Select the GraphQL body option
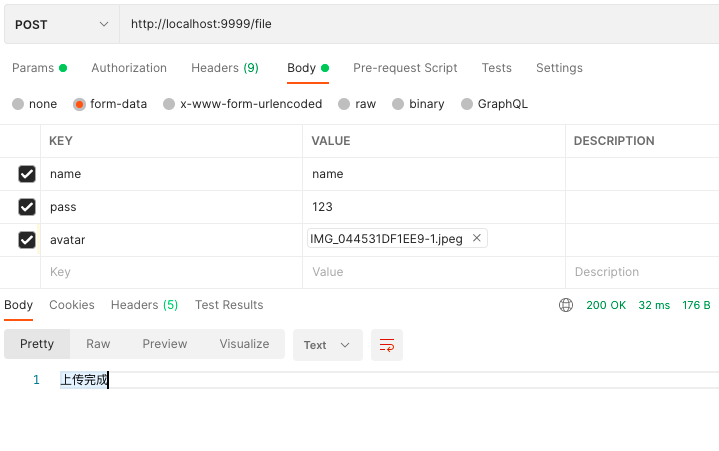The image size is (719, 451). coord(467,104)
